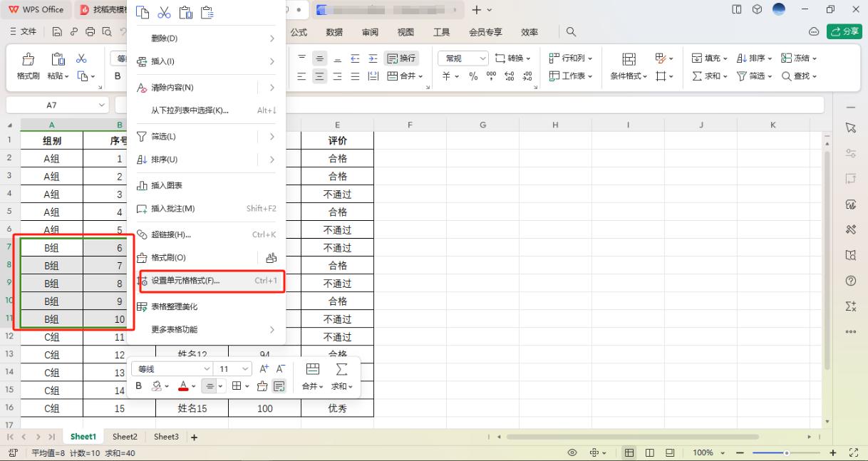Add a new sheet with plus button
The width and height of the screenshot is (868, 461).
click(194, 437)
